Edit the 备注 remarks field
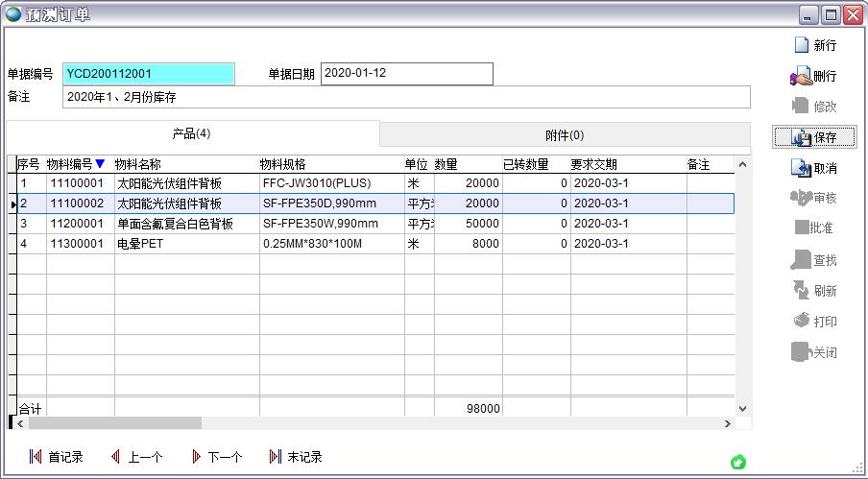 [405, 97]
